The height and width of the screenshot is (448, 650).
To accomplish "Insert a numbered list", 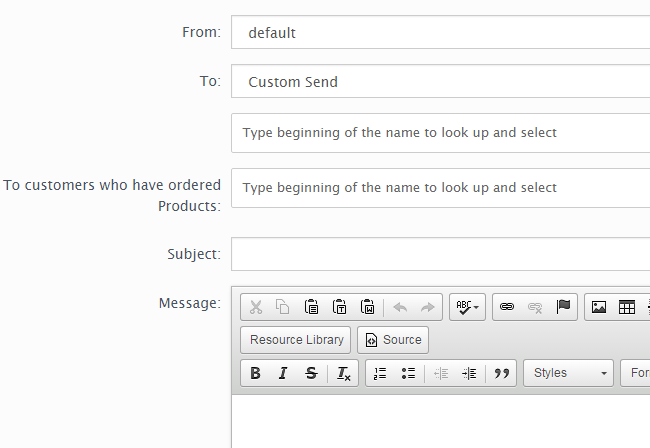I will (x=380, y=373).
